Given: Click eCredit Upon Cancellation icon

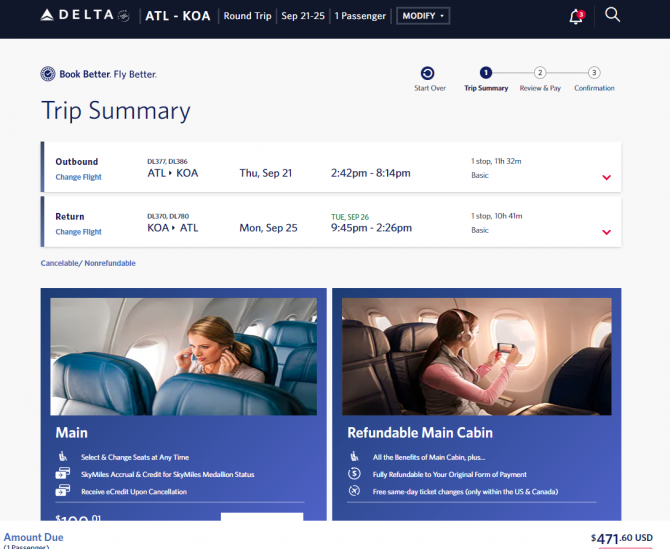Looking at the screenshot, I should 62,490.
